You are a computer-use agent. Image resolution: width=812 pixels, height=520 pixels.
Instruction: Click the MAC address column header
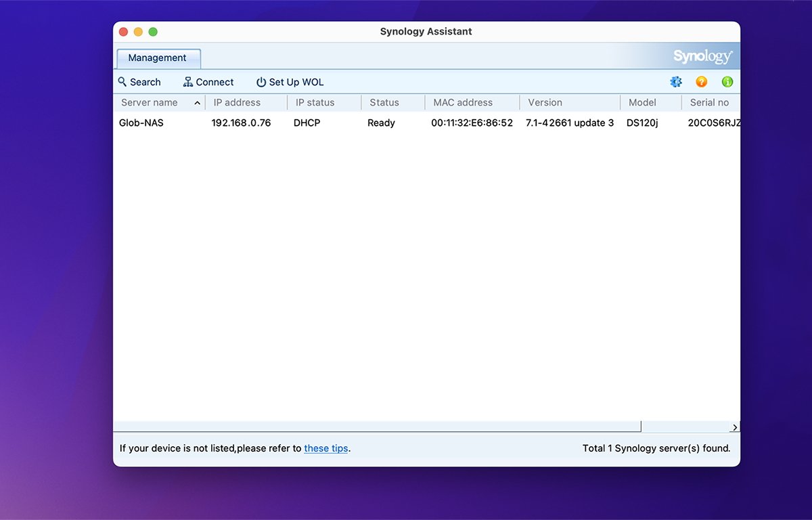tap(463, 103)
